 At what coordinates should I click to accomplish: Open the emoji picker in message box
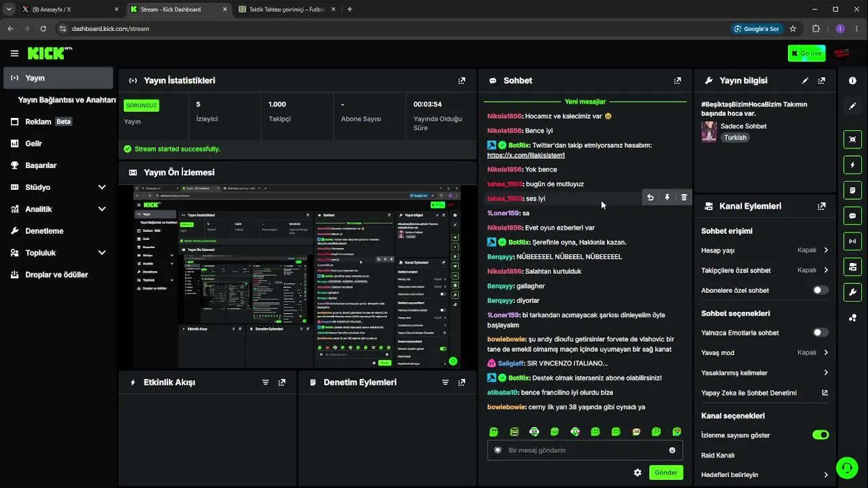click(x=672, y=450)
